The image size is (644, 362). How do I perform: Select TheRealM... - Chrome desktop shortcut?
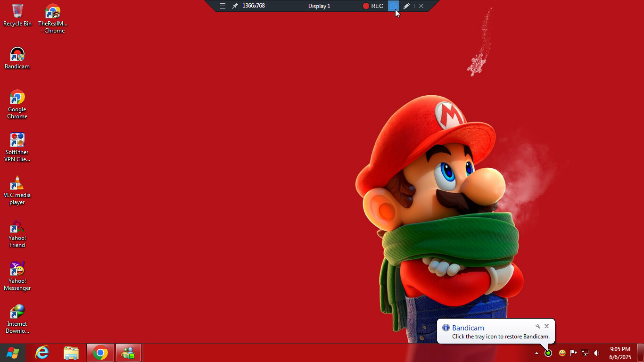pos(53,19)
